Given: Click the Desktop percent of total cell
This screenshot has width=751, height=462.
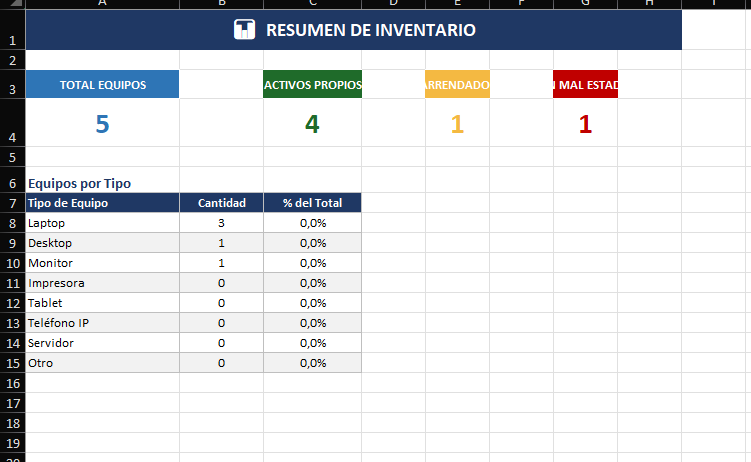Looking at the screenshot, I should 312,243.
